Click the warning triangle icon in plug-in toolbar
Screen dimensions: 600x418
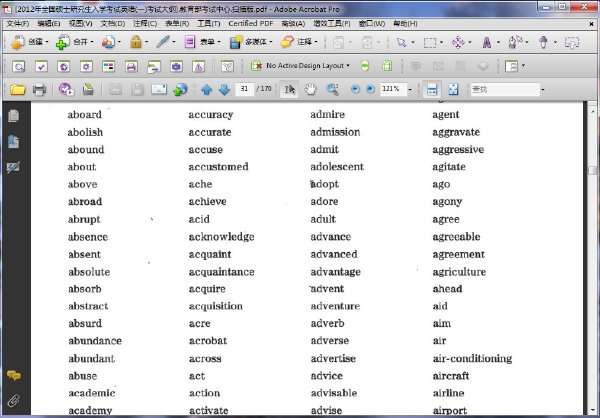tap(198, 67)
